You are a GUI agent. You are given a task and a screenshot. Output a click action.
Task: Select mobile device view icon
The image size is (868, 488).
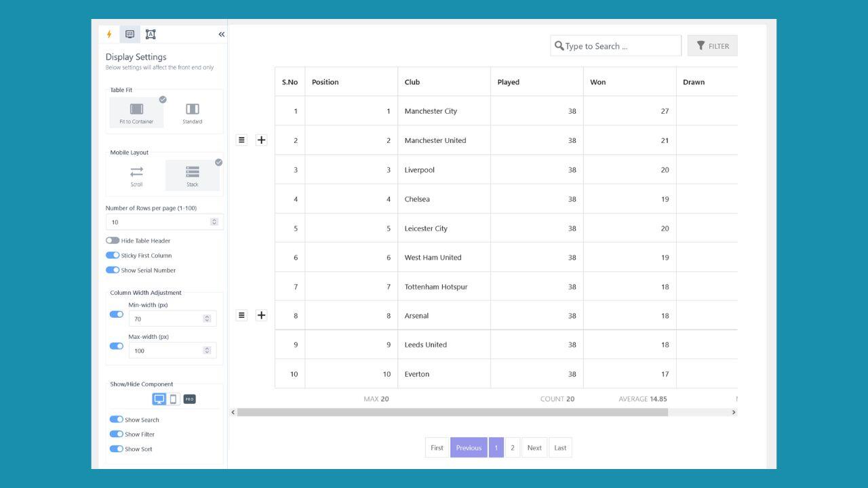point(174,399)
